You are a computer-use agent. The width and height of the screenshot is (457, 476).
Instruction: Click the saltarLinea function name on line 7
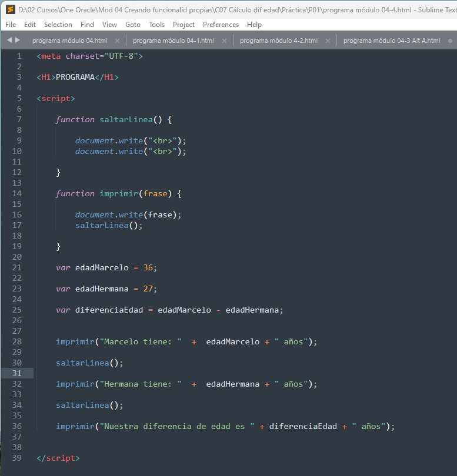(x=126, y=120)
